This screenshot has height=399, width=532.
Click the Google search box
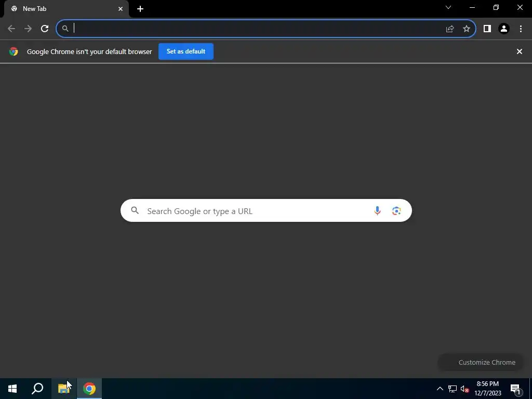pyautogui.click(x=266, y=211)
